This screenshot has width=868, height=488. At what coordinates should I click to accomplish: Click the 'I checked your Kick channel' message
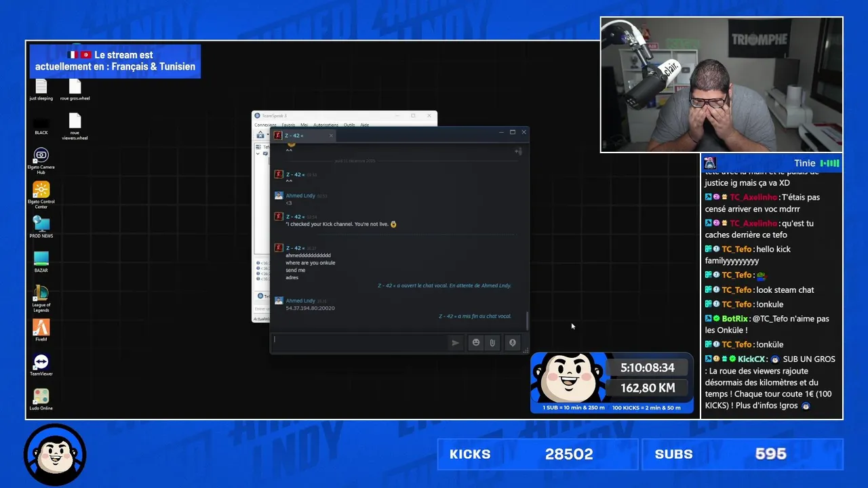pos(341,224)
